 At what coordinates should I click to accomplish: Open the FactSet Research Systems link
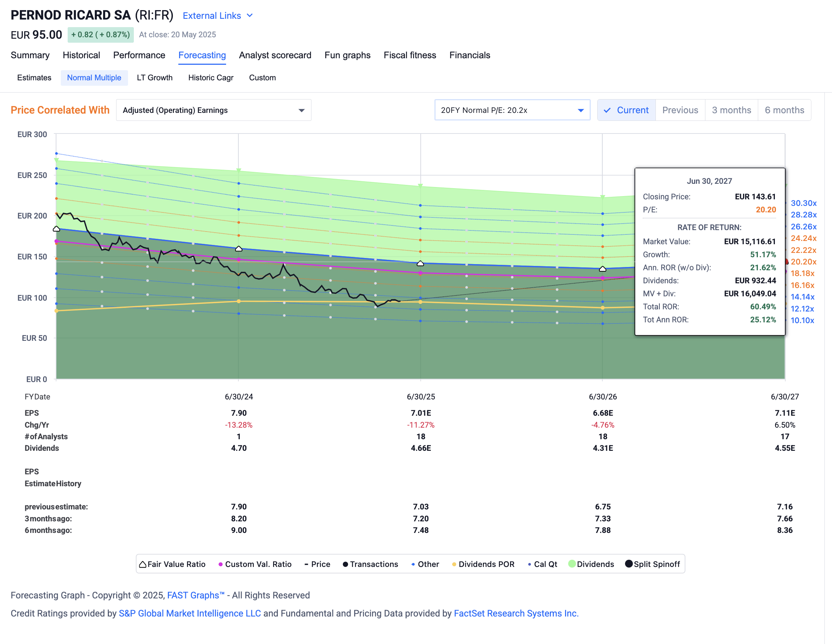tap(516, 613)
